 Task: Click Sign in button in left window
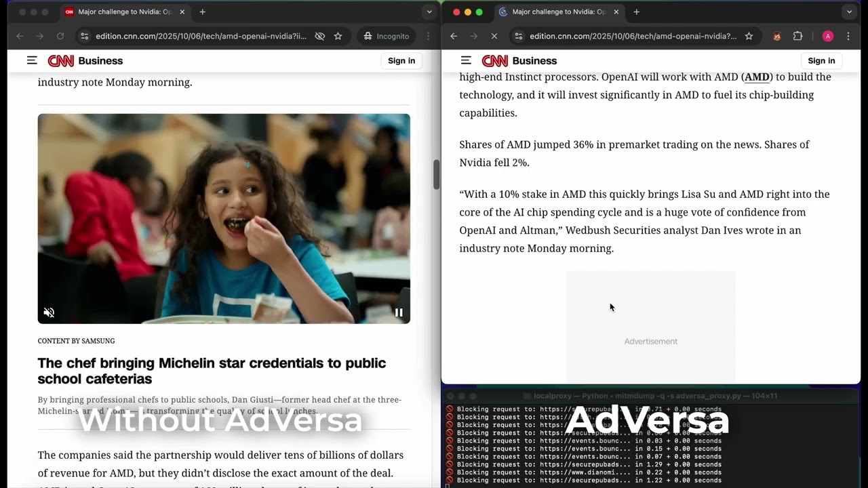401,61
